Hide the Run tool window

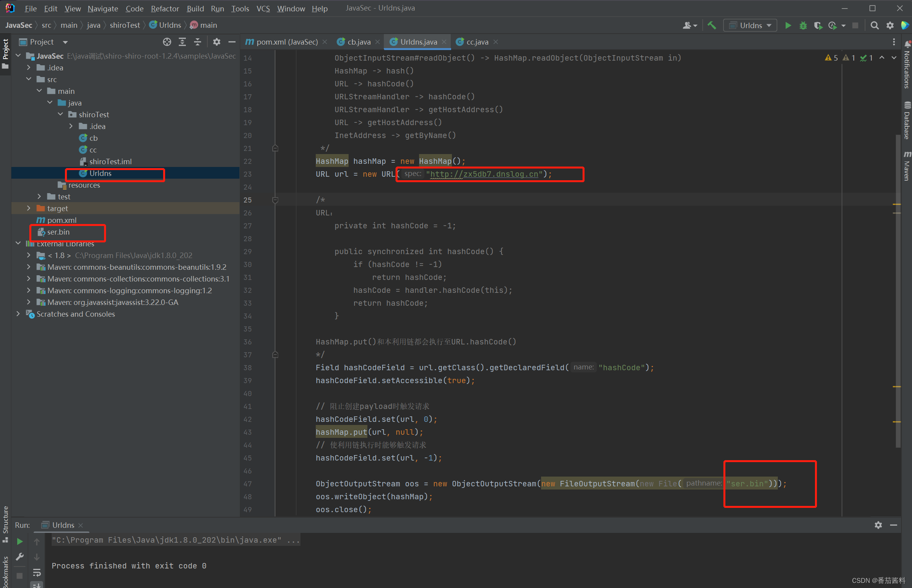click(x=893, y=525)
